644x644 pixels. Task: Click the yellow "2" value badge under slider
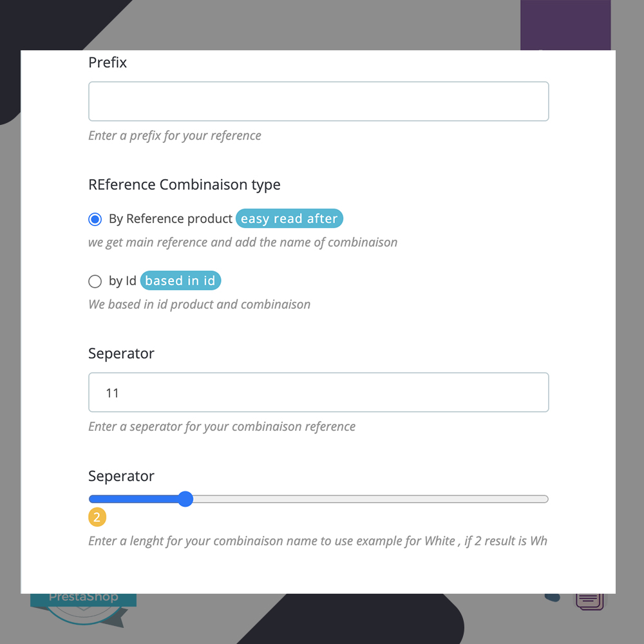point(96,516)
